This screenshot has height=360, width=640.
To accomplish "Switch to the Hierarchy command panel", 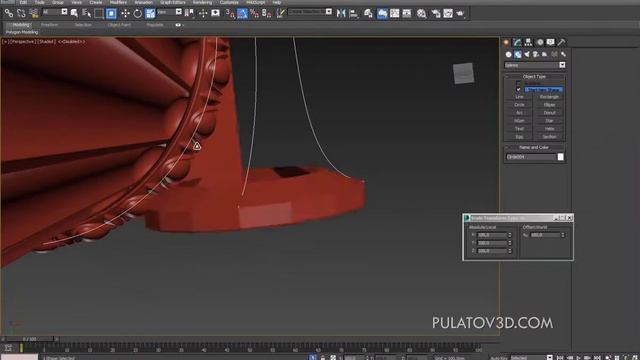I will (528, 42).
